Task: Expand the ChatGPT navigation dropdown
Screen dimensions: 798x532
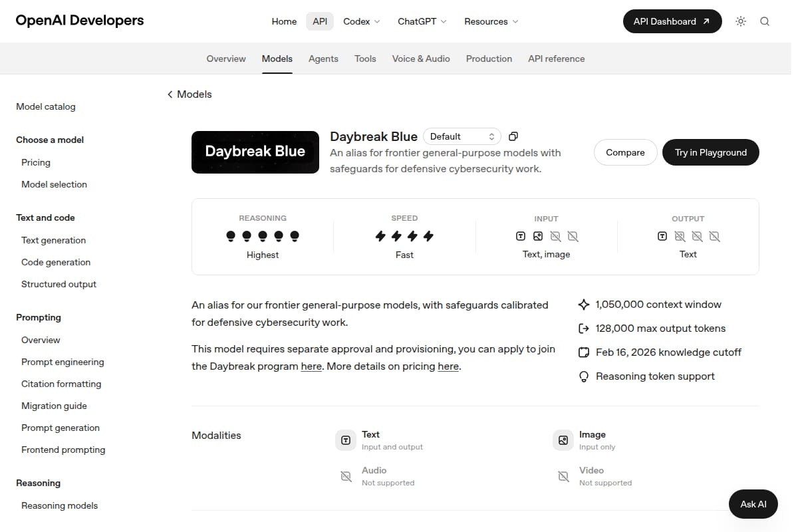Action: [422, 21]
